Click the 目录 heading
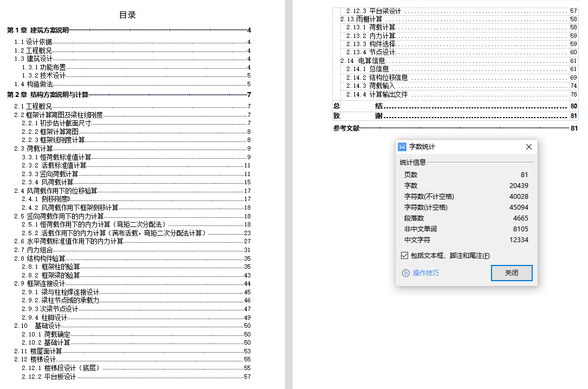 point(127,15)
